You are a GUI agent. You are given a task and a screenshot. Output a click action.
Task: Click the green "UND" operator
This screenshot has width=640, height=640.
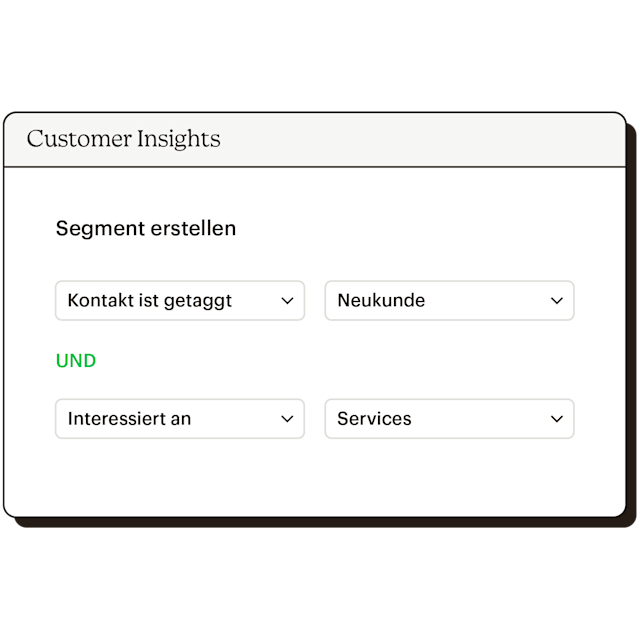coord(76,361)
